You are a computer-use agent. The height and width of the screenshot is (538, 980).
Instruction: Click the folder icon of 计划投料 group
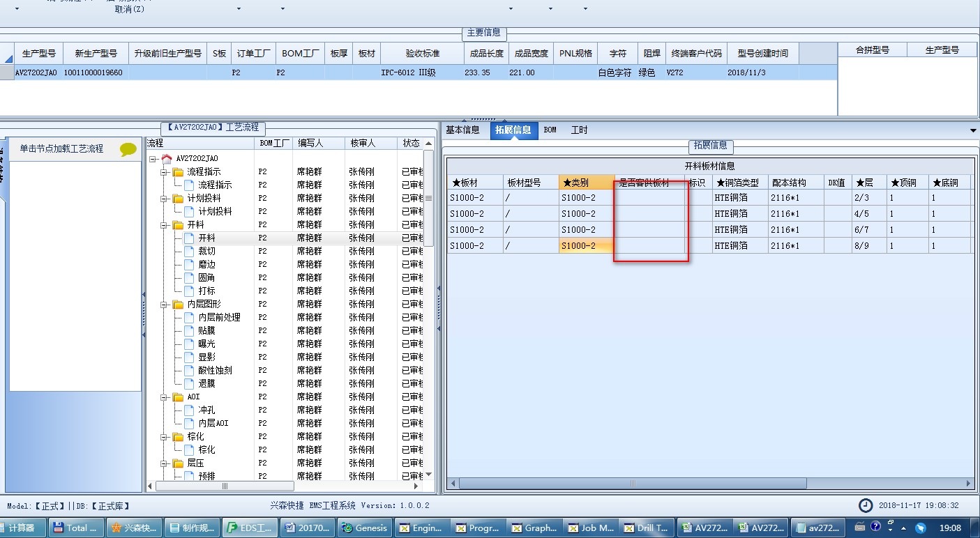point(178,199)
